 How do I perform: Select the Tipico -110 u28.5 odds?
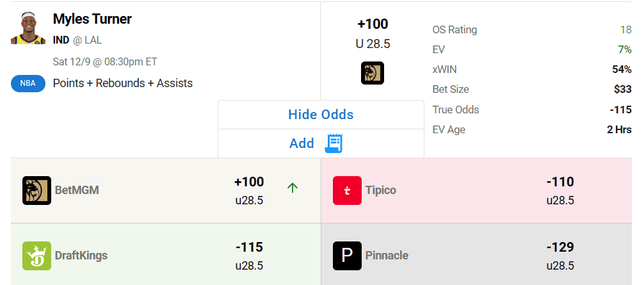(x=560, y=190)
